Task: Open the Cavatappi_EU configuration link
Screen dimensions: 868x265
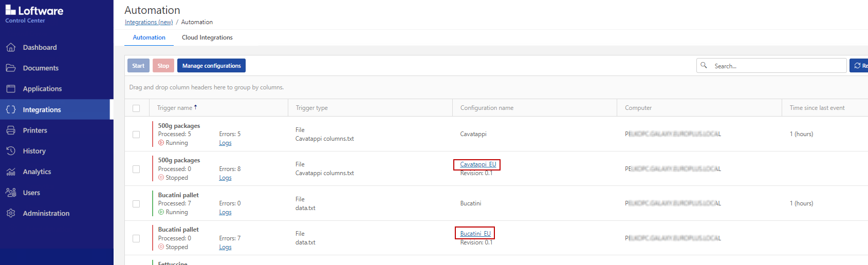Action: (x=478, y=164)
